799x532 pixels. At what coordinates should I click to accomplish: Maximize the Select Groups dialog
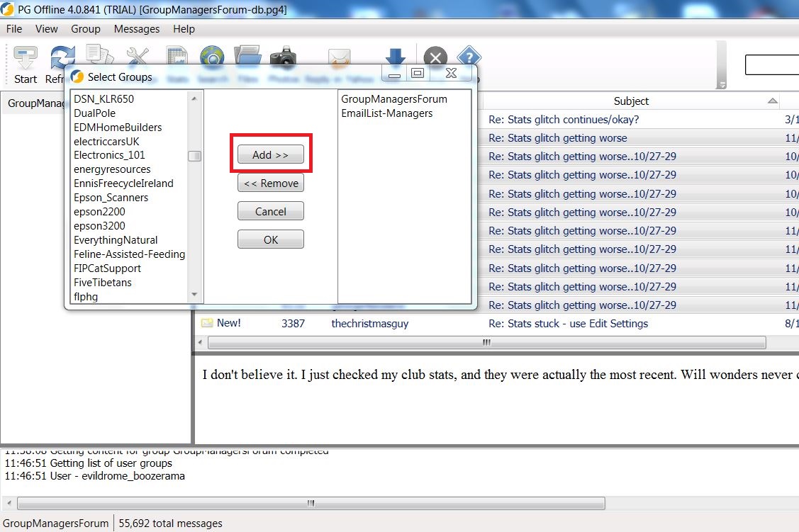(418, 73)
